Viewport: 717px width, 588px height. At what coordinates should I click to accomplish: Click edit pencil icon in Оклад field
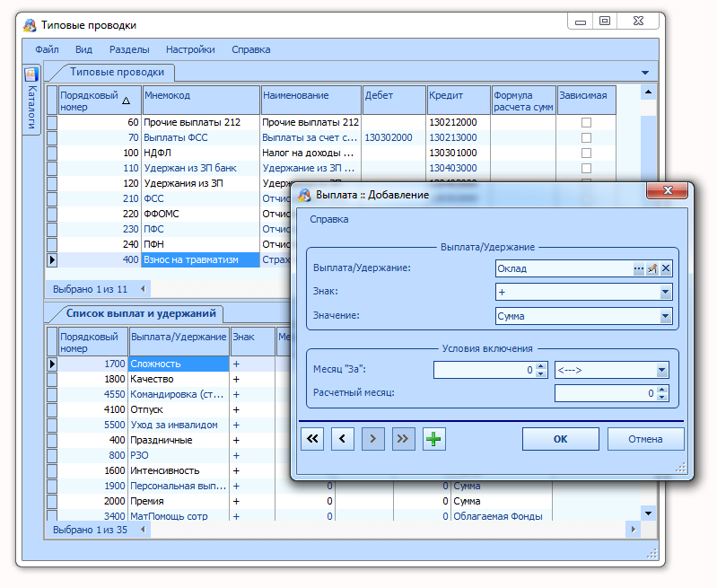click(652, 268)
